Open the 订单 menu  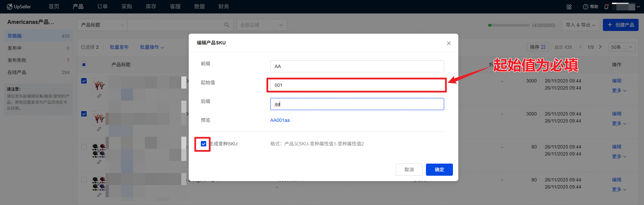pos(102,7)
